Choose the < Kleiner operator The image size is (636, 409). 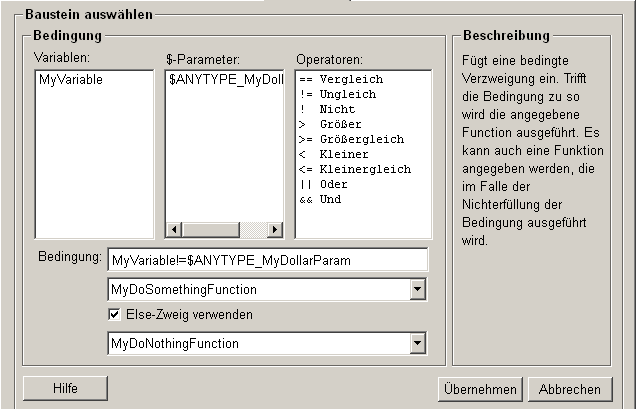pos(333,154)
